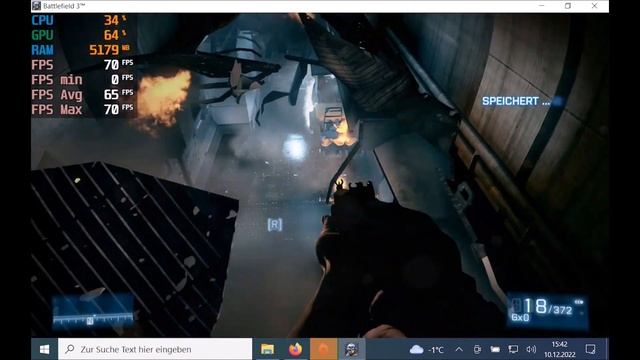Switch to the orange Origin taskbar app
640x360 pixels.
coord(323,349)
